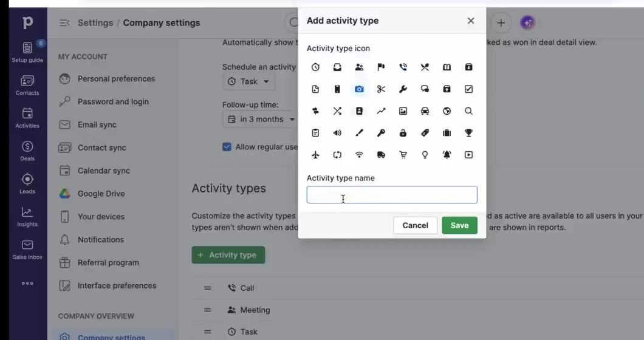The width and height of the screenshot is (644, 340).
Task: Choose the key activity icon
Action: 381,132
